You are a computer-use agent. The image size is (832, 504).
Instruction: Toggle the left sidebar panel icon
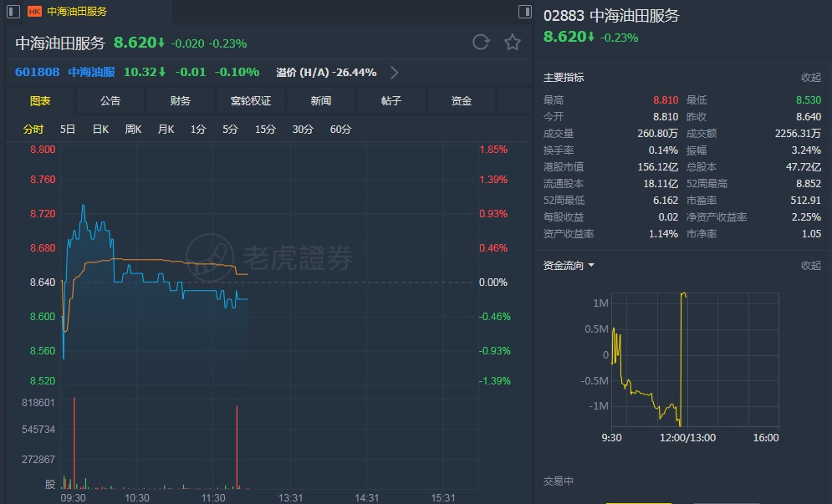point(13,11)
